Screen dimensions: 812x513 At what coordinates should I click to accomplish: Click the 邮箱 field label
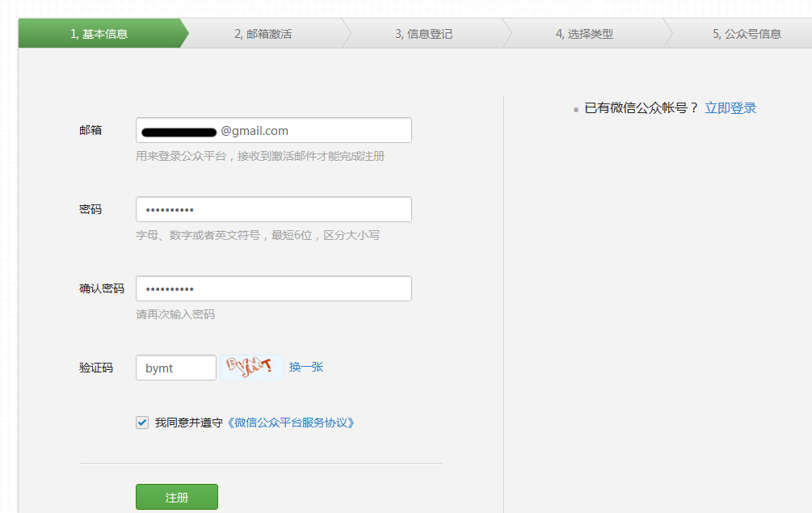(x=90, y=130)
